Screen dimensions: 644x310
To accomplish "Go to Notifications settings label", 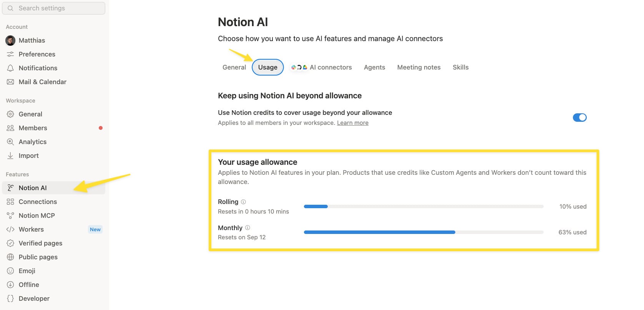I will coord(38,68).
